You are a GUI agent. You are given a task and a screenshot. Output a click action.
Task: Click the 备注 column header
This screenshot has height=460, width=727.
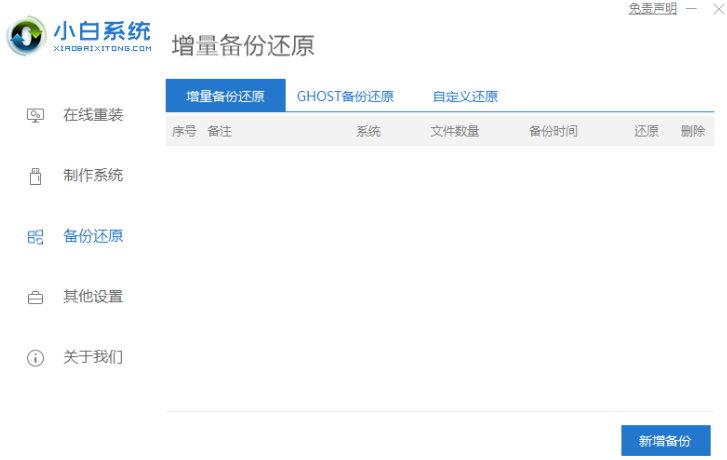pos(219,131)
